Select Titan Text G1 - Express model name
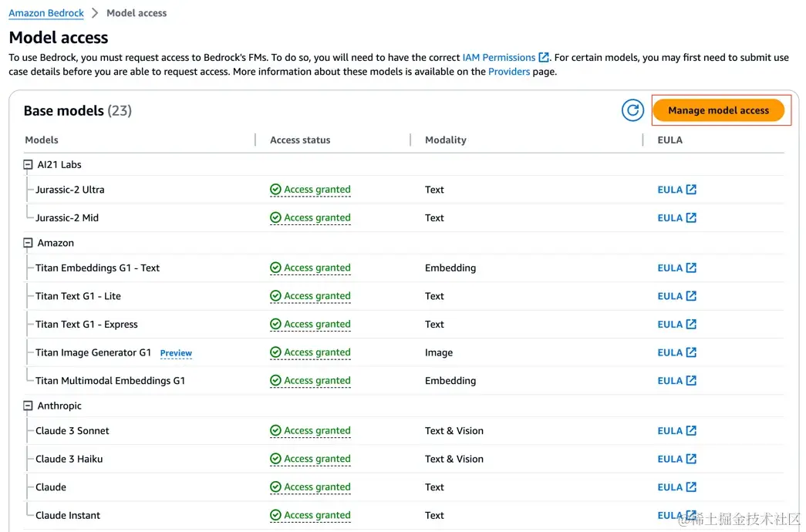Screen dimensions: 806x532 pyautogui.click(x=87, y=325)
